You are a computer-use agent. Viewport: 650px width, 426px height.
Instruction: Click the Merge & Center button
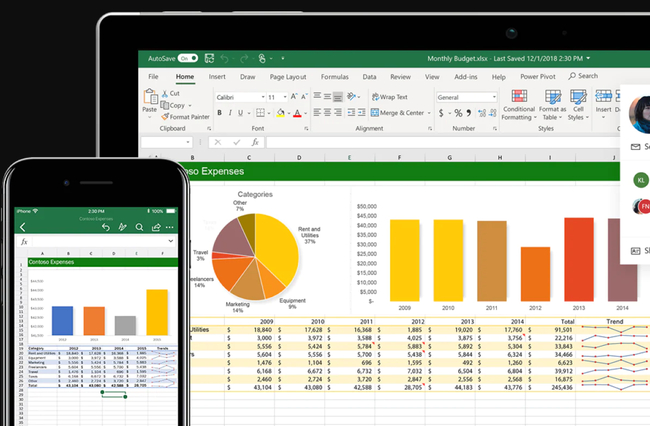tap(397, 113)
